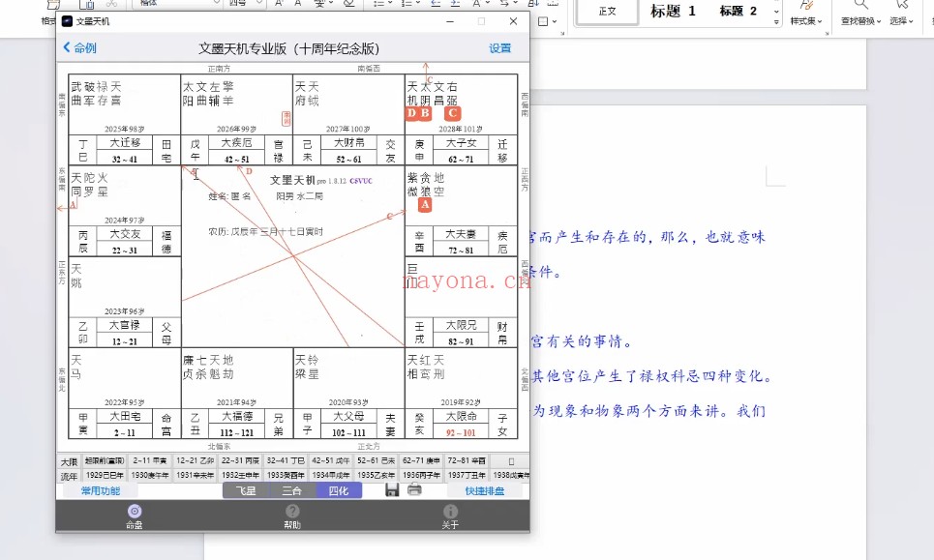Viewport: 934px width, 560px height.
Task: Open the font size dropdown showing 四号
Action: pos(259,3)
